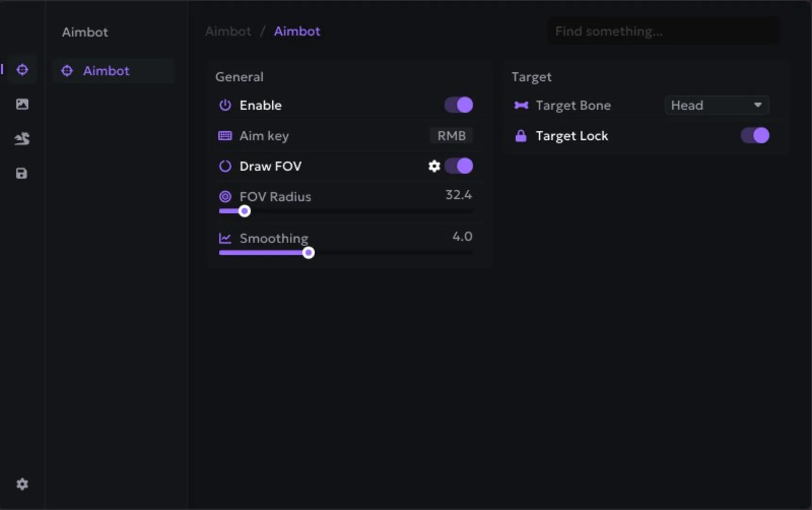Toggle the Enable switch off
812x510 pixels.
pos(459,105)
